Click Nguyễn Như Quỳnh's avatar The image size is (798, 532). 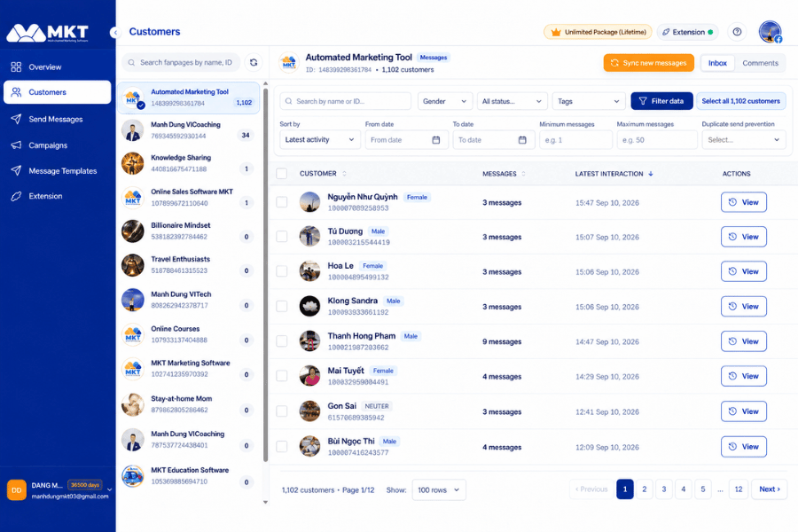tap(309, 202)
